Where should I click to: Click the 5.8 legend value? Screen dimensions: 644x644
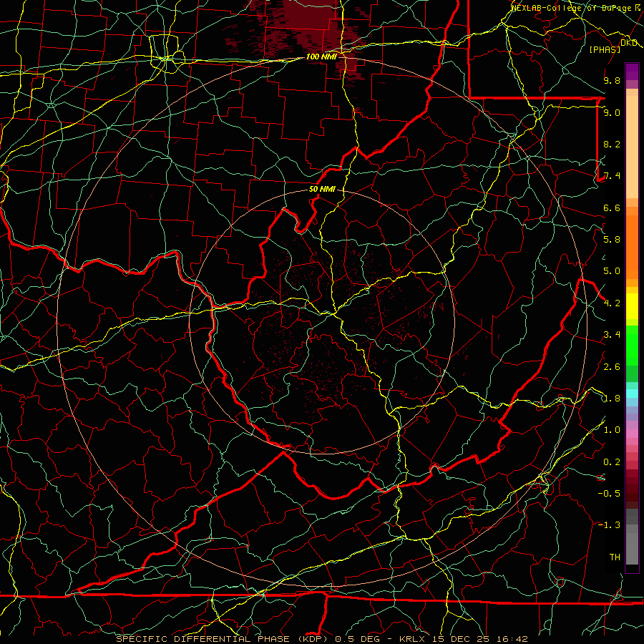coord(612,240)
